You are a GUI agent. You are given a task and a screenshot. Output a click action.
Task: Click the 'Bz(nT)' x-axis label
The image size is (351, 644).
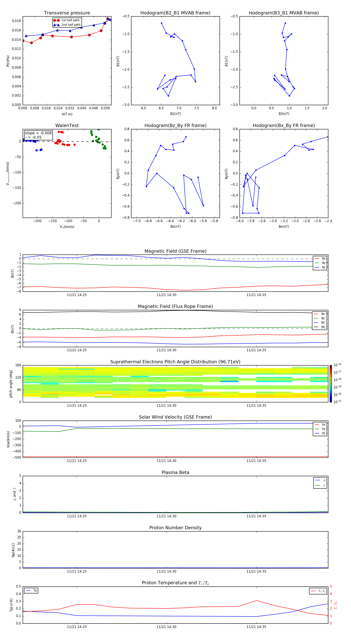[x=175, y=227]
